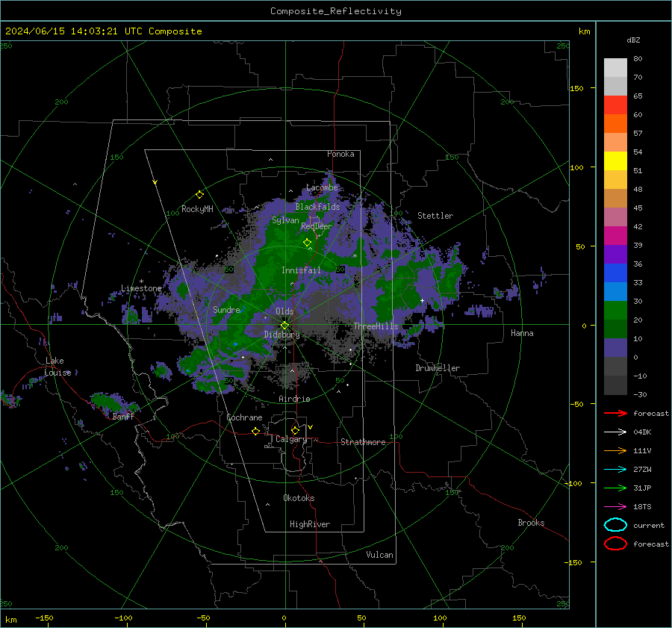This screenshot has width=672, height=628.
Task: Click the yellow marker near RockyMH
Action: [x=199, y=195]
